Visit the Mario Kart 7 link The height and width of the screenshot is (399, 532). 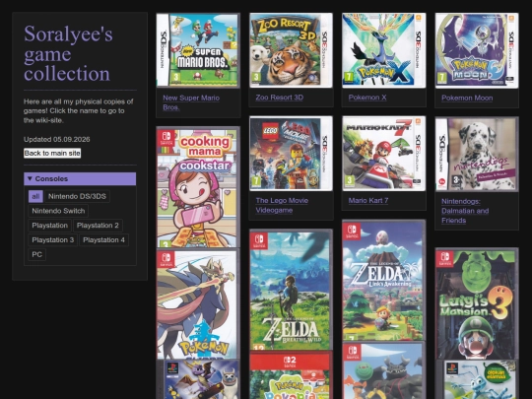[368, 201]
